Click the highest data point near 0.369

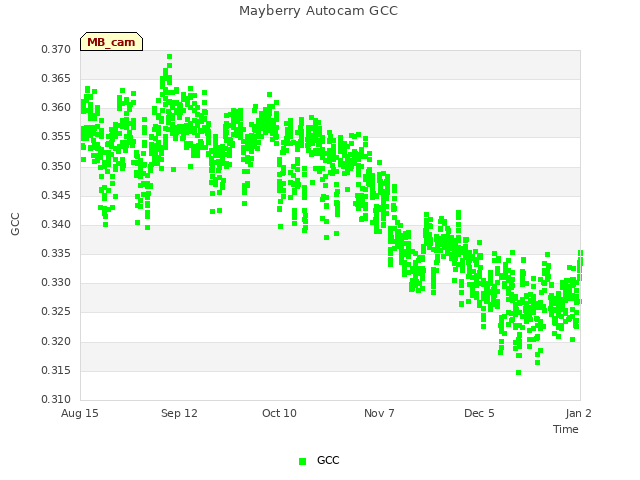[x=169, y=57]
